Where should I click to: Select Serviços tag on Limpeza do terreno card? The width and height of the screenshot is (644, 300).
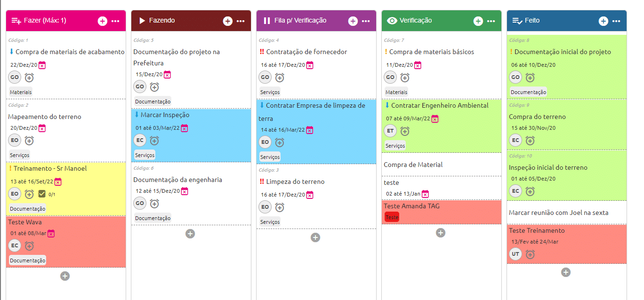(270, 222)
